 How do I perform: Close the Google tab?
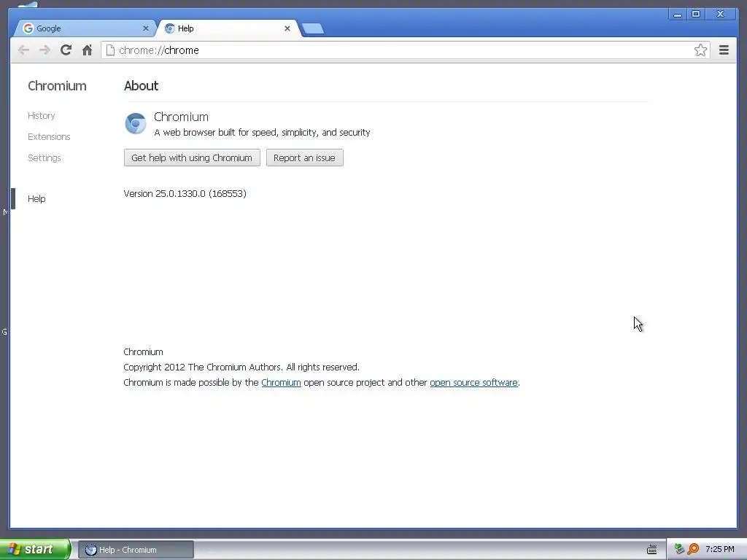(x=146, y=28)
